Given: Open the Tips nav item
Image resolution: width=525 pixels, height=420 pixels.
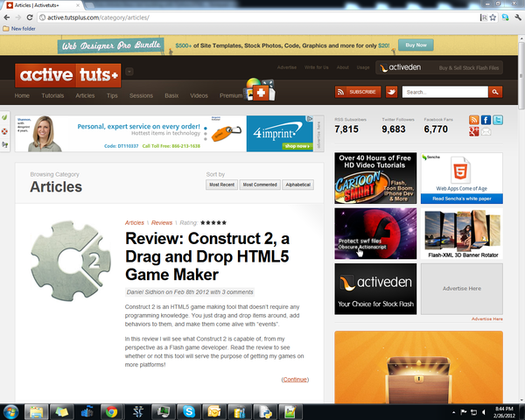Looking at the screenshot, I should coord(112,95).
